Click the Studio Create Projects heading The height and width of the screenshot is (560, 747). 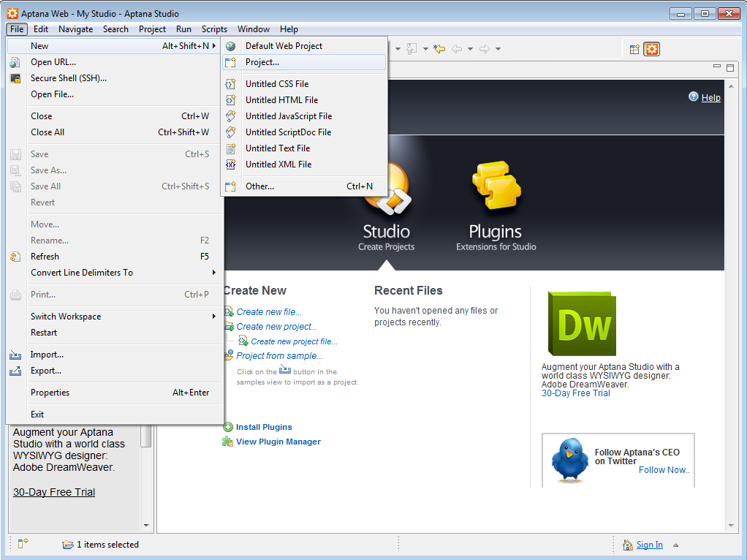pyautogui.click(x=387, y=238)
